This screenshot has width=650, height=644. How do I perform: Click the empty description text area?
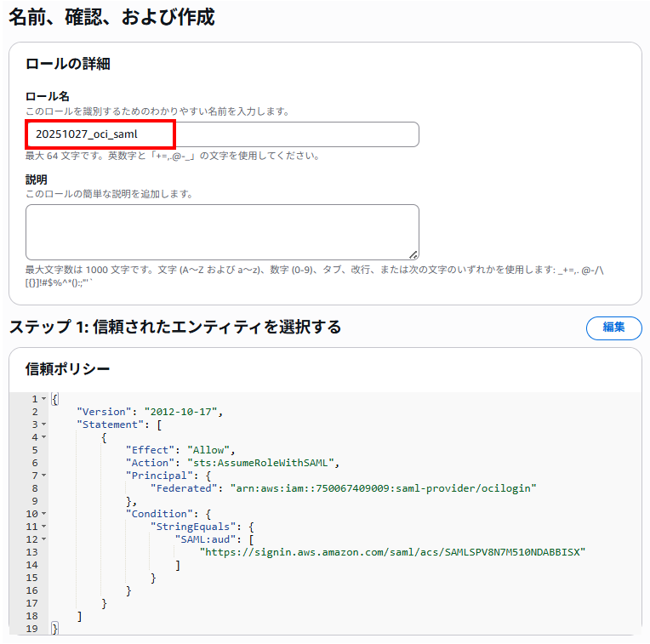click(221, 231)
